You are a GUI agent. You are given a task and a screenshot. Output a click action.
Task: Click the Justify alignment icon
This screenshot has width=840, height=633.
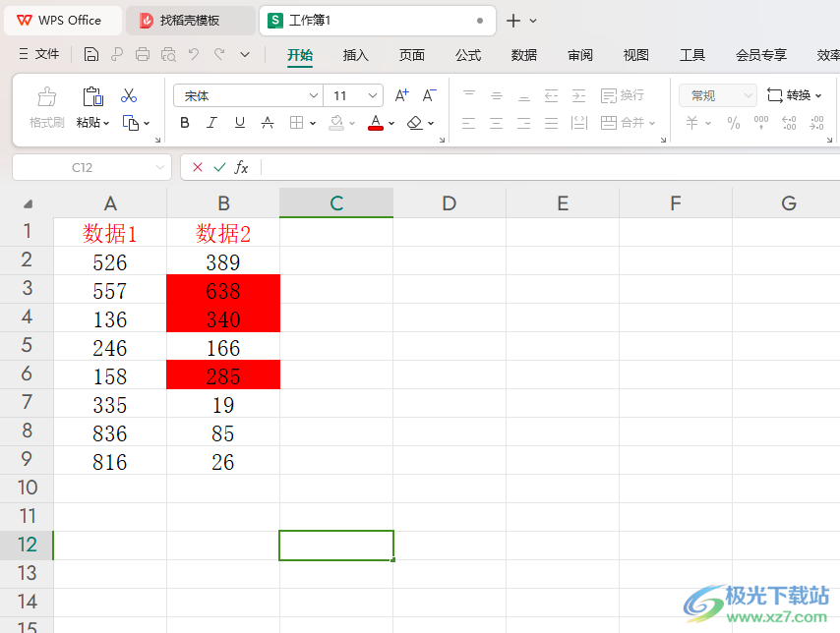click(551, 123)
